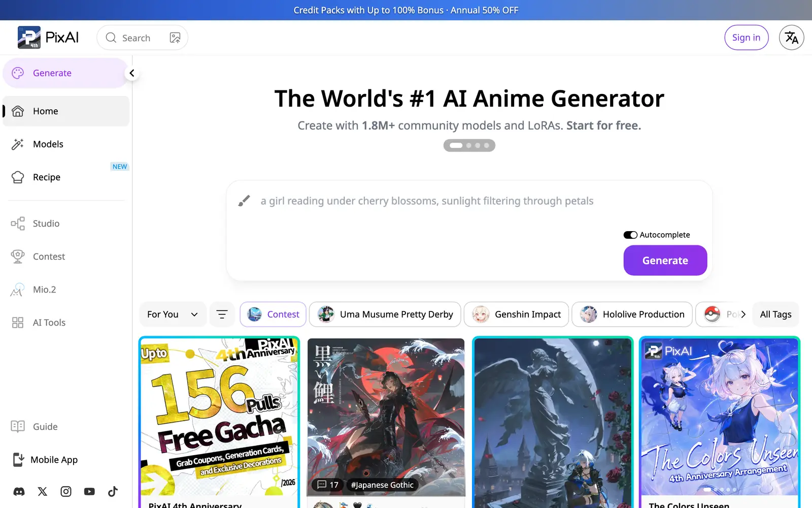The height and width of the screenshot is (508, 812).
Task: Open the Recipe section
Action: [x=66, y=177]
